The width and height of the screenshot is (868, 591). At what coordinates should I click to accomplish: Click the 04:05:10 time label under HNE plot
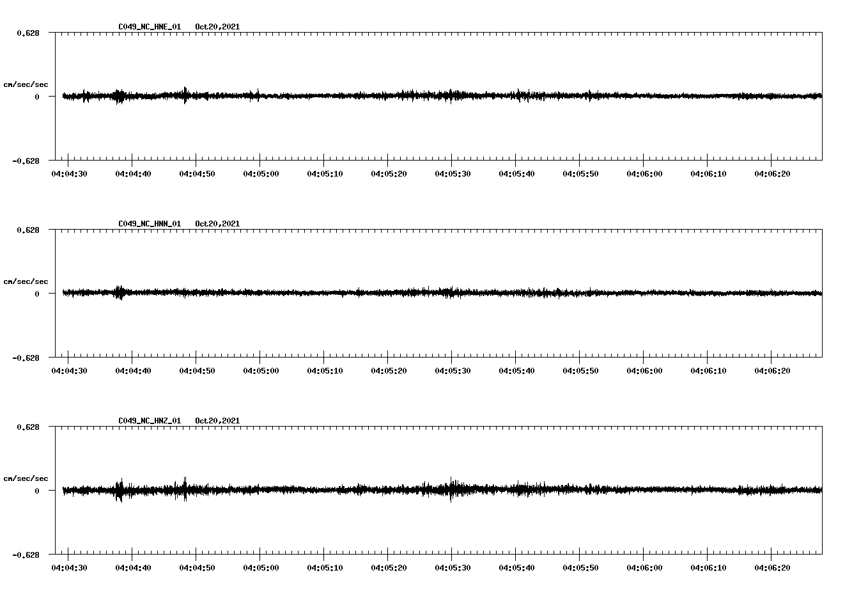click(x=325, y=174)
